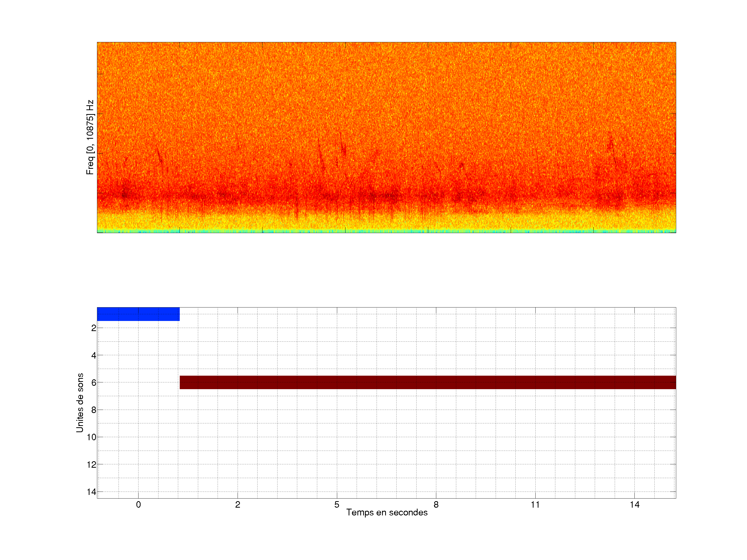This screenshot has width=747, height=560.
Task: Click y-axis tick label 10
Action: pos(92,437)
